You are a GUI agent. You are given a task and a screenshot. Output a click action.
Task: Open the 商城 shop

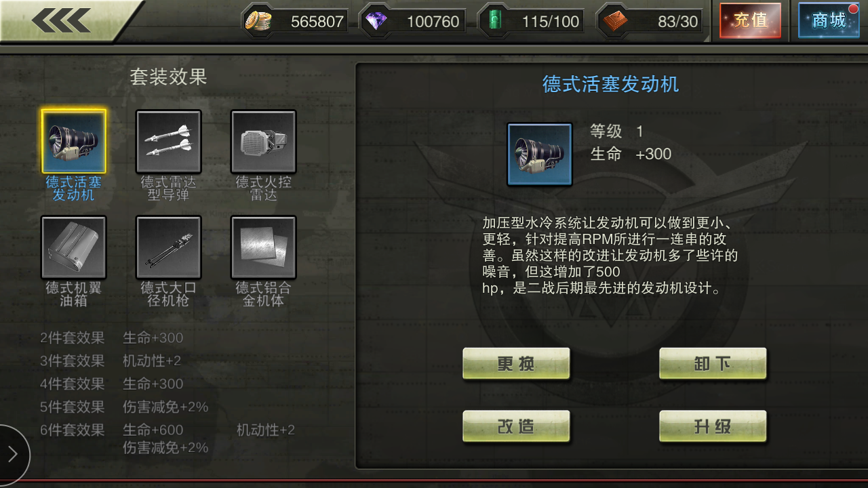click(829, 20)
